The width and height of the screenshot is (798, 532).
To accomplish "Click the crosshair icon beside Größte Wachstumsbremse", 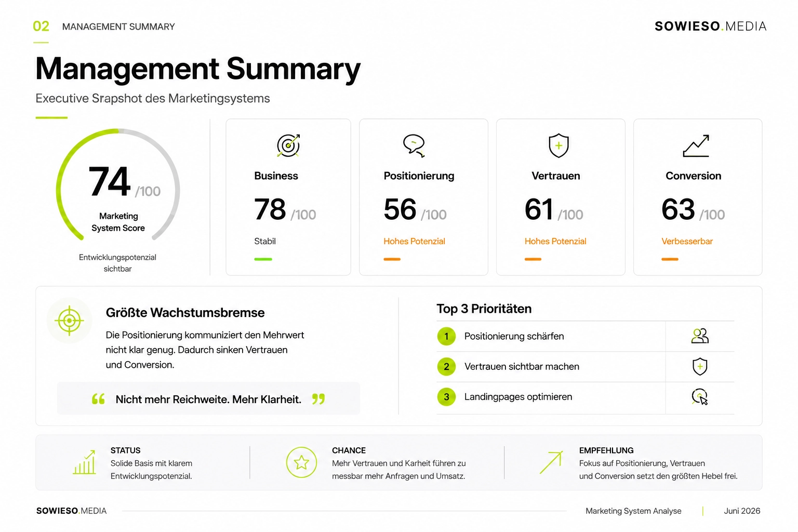I will coord(69,321).
